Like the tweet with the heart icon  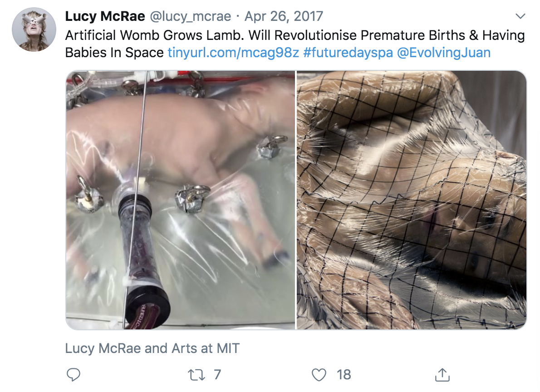point(319,375)
